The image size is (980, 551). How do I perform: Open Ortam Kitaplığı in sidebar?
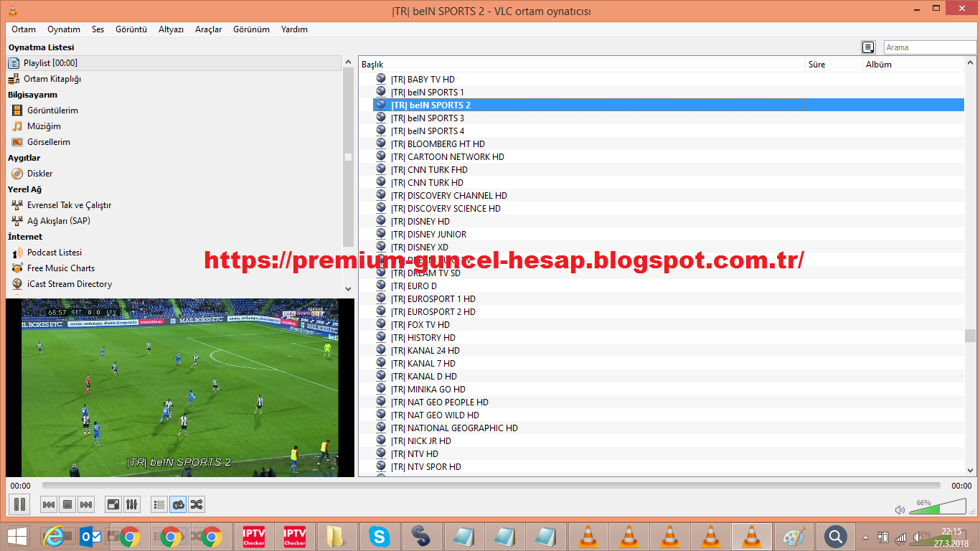174,79
